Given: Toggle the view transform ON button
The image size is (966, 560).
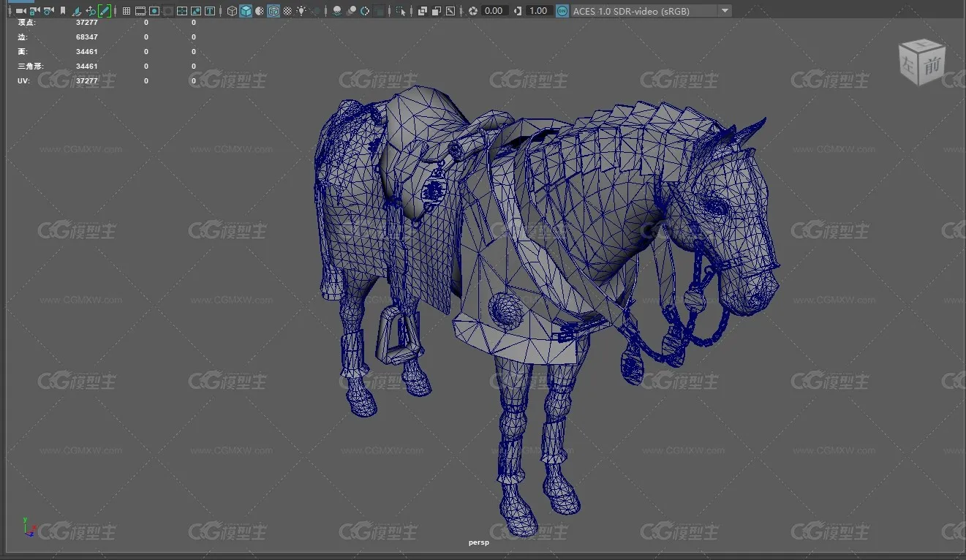Looking at the screenshot, I should 562,11.
